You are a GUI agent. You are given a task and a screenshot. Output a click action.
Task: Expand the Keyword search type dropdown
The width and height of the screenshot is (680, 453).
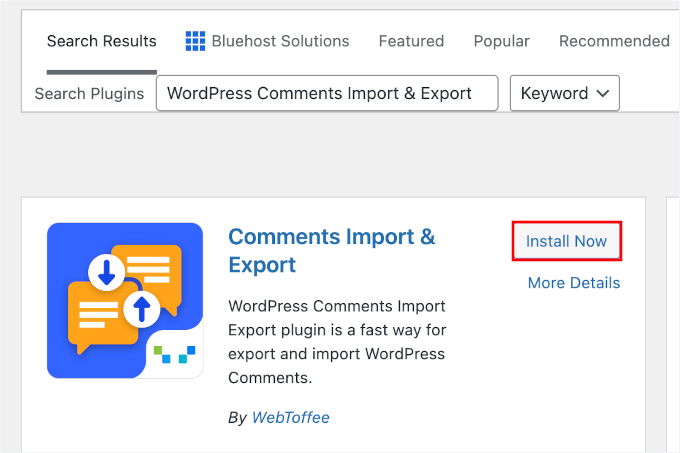point(565,93)
